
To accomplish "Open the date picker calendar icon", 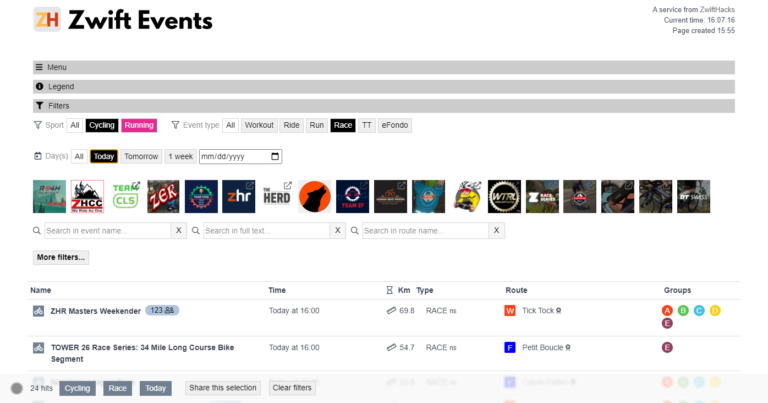I will point(275,156).
